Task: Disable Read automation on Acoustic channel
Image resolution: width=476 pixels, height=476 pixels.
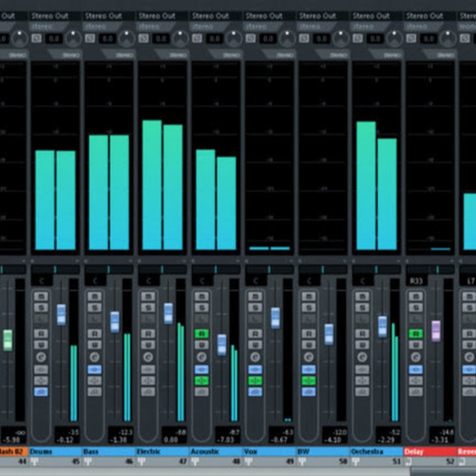Action: click(x=202, y=334)
